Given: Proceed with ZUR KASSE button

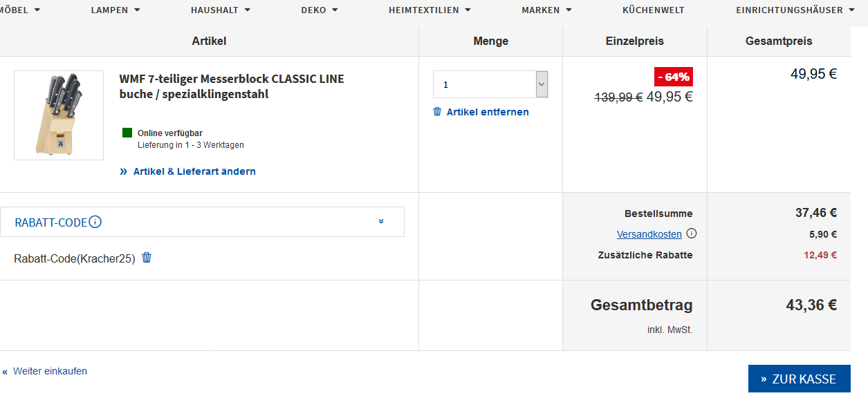Looking at the screenshot, I should click(799, 379).
